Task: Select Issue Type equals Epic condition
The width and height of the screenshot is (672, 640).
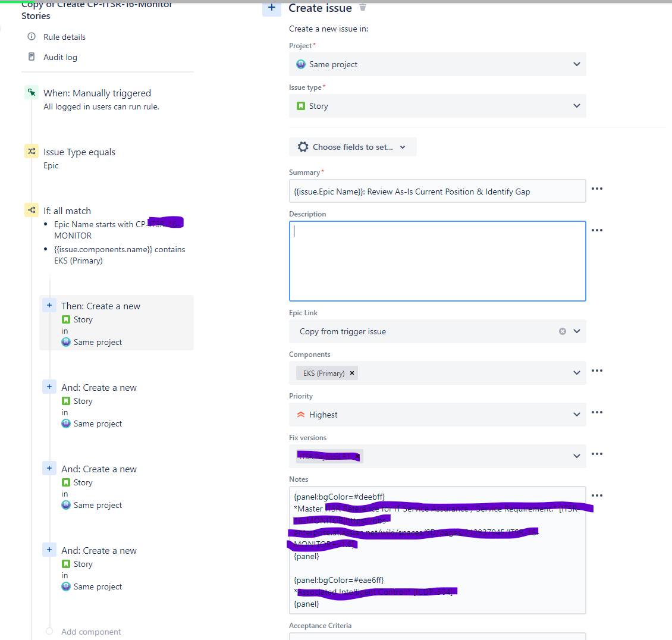Action: click(79, 158)
